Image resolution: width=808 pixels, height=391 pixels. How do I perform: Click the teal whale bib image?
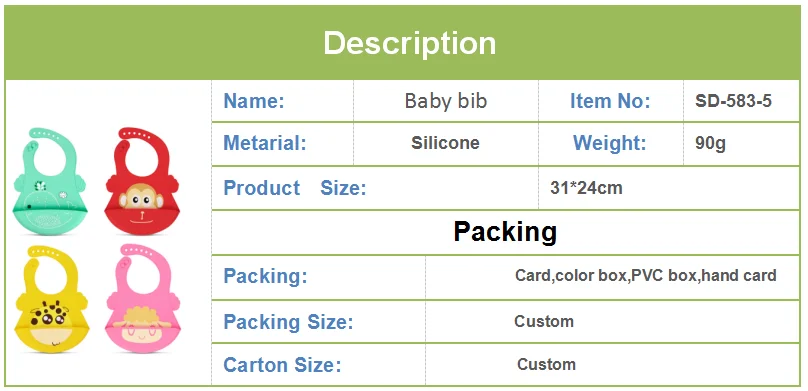click(x=50, y=181)
